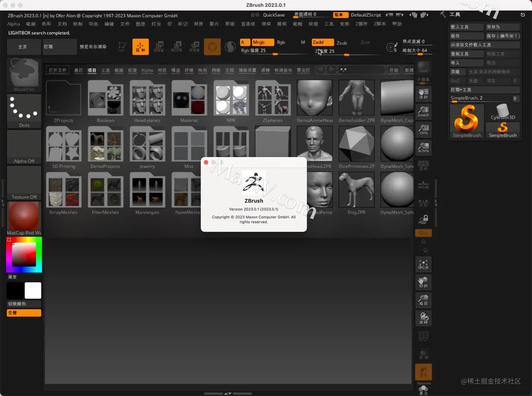Select the Draw mode icon
532x396 pixels.
tap(141, 47)
